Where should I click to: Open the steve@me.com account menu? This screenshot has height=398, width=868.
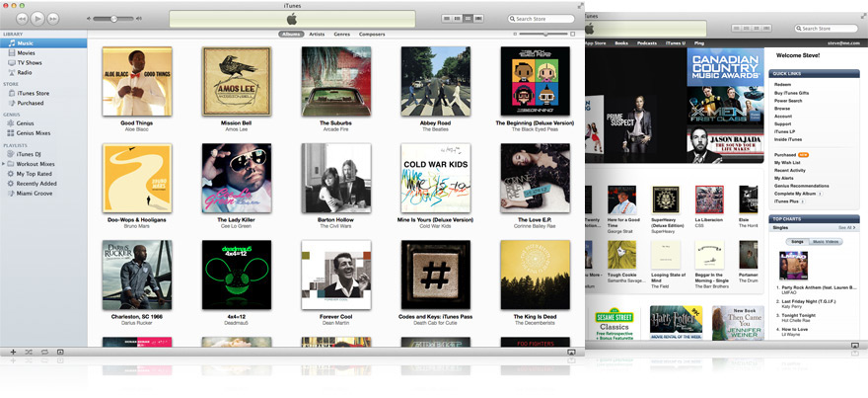(843, 42)
